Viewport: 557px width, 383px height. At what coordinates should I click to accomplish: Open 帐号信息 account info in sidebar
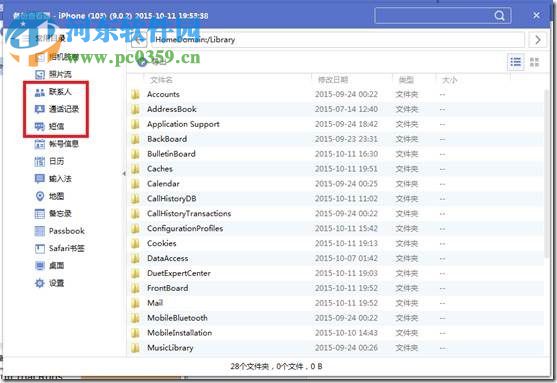[57, 144]
